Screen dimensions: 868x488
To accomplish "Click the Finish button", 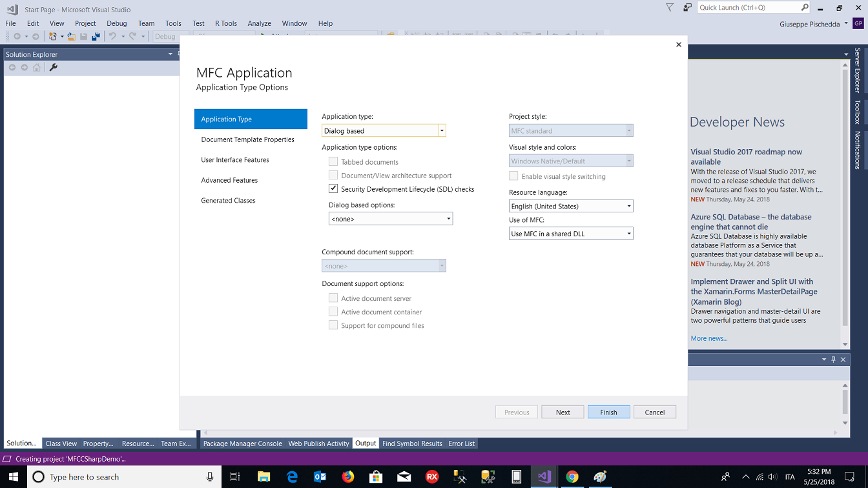I will tap(608, 412).
